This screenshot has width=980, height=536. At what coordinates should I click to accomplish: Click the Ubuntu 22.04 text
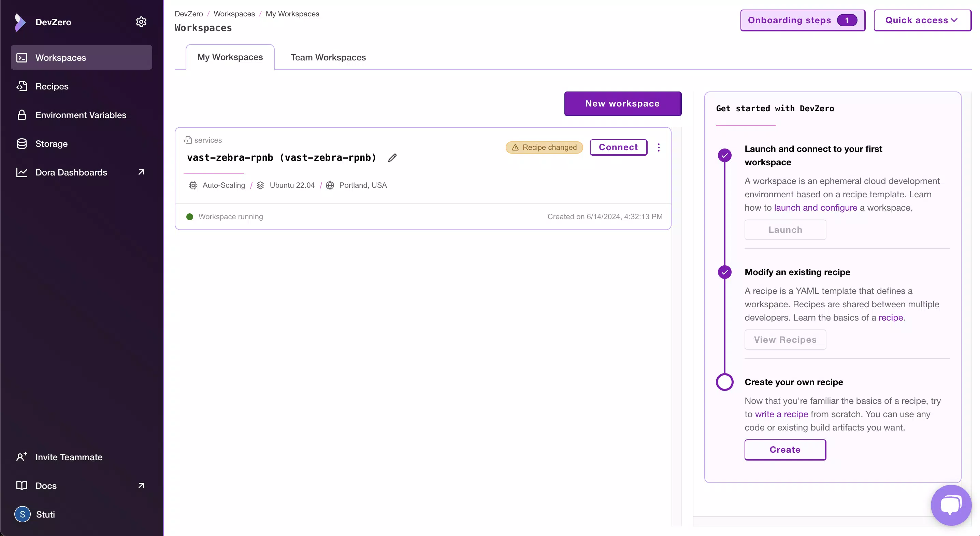pos(292,185)
